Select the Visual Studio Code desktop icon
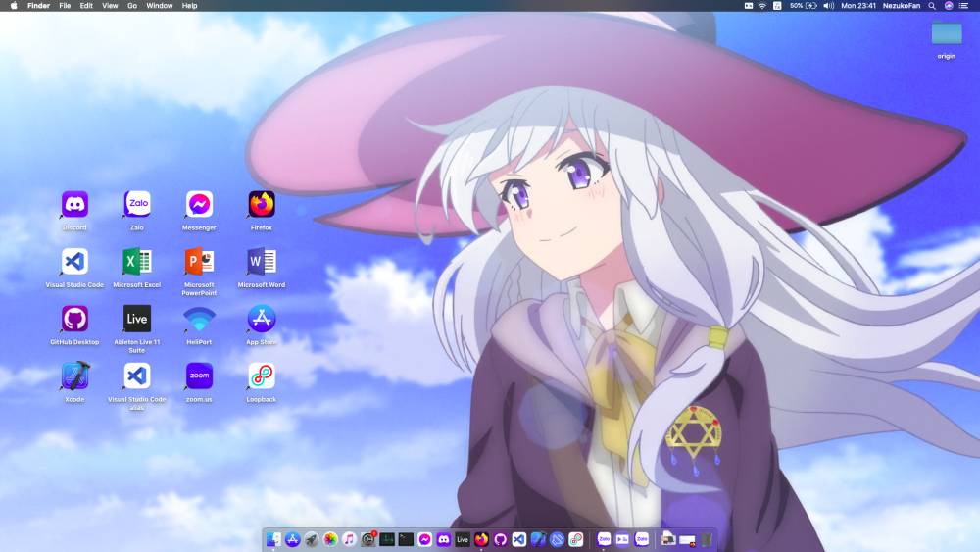980x552 pixels. (x=74, y=262)
